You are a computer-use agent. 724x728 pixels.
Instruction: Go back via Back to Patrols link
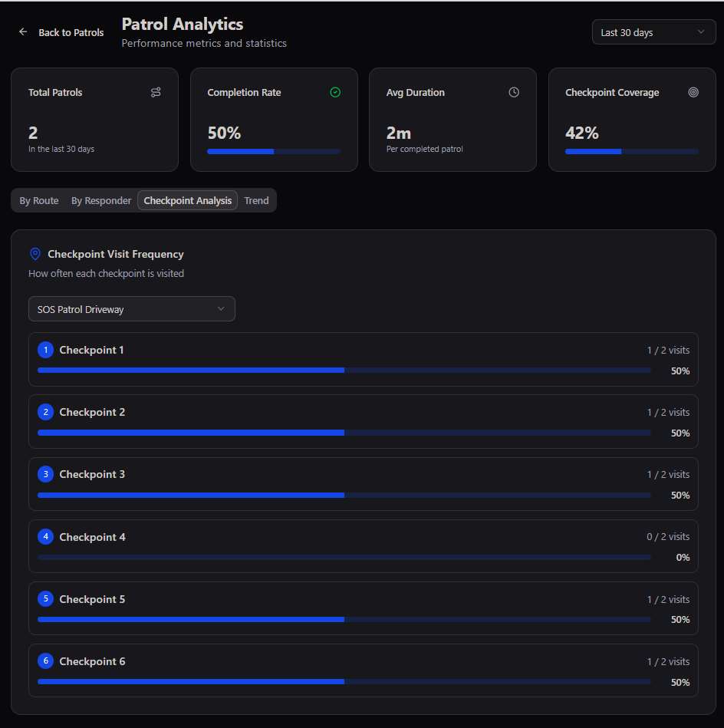point(71,32)
